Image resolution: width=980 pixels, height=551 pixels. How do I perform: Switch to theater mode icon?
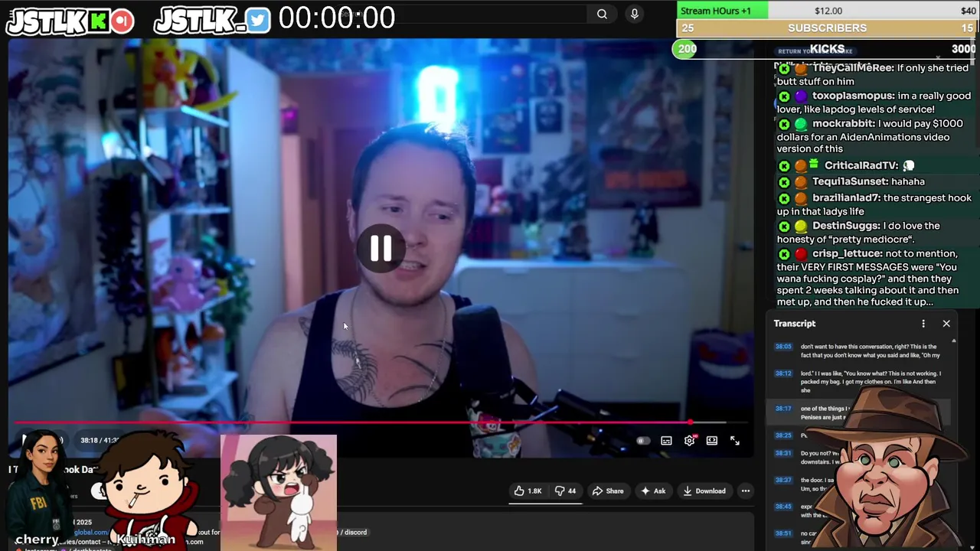coord(712,441)
